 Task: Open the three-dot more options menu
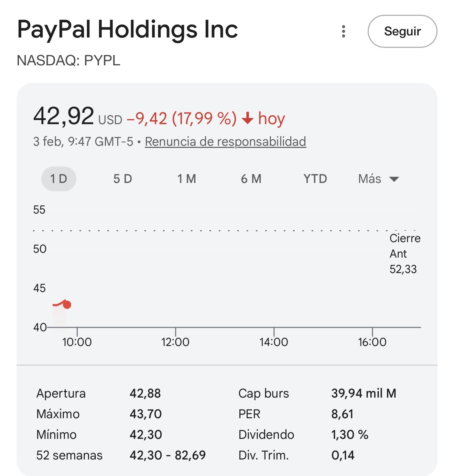coord(343,31)
